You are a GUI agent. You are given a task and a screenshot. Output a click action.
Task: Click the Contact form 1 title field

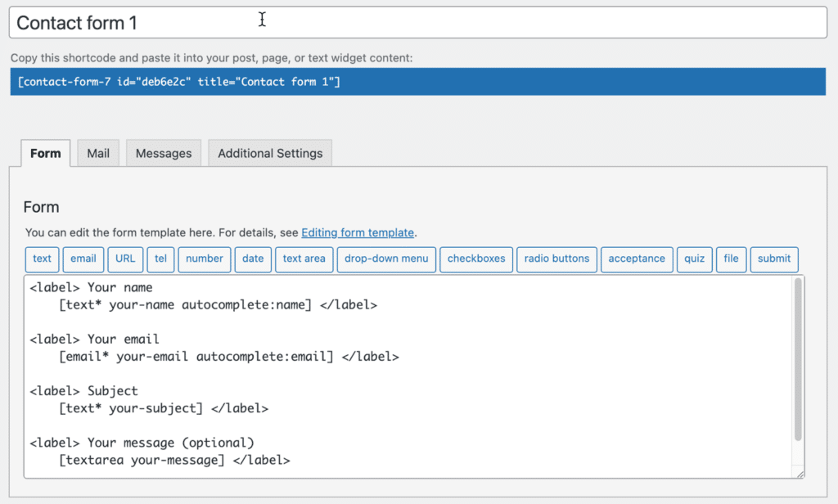tap(417, 23)
